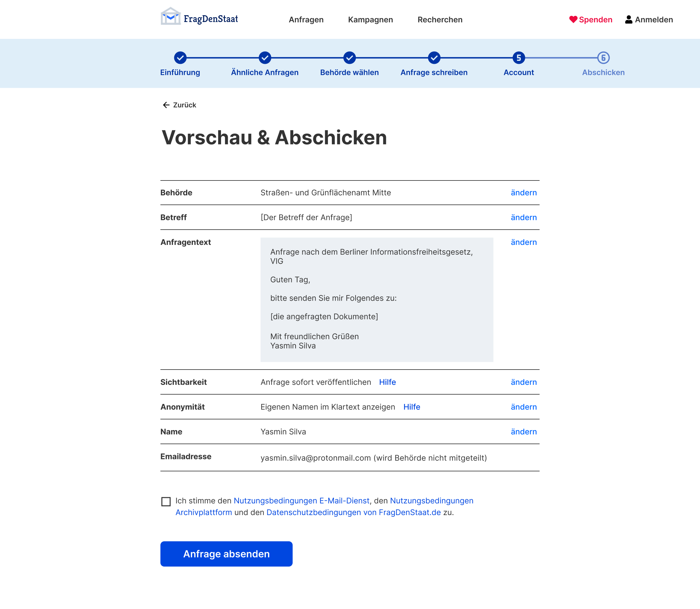
Task: Navigate to Kampagnen in the top menu
Action: click(x=370, y=19)
